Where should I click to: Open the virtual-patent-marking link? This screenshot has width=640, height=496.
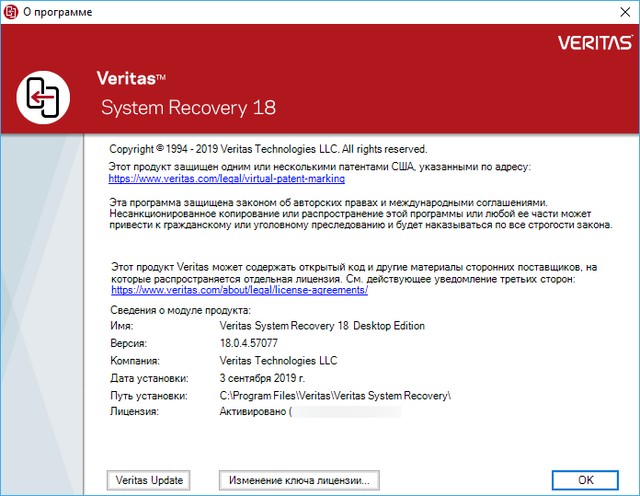pos(226,178)
